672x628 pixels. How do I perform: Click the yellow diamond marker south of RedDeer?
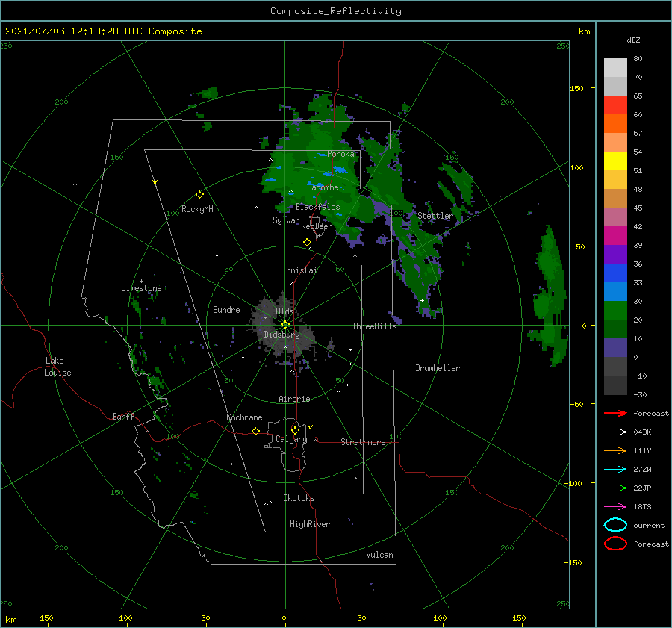(x=308, y=243)
